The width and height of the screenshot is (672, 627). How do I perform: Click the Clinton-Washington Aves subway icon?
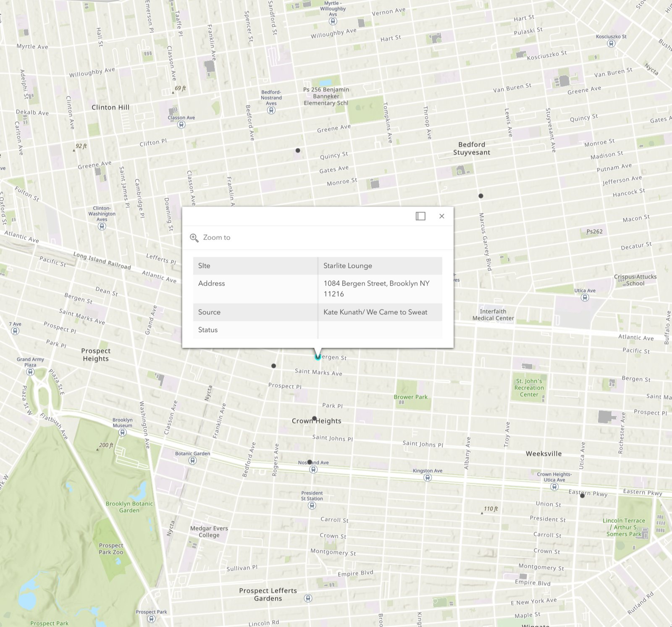(102, 226)
